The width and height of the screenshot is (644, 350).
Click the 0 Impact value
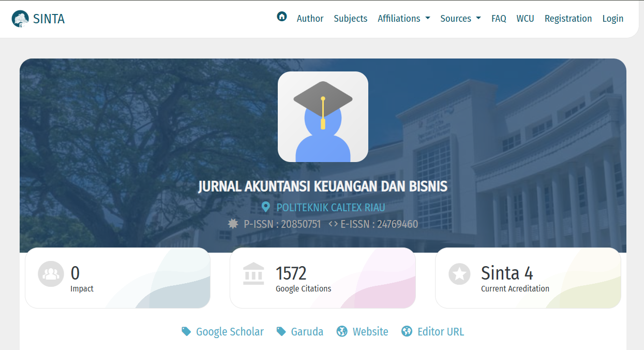click(75, 273)
